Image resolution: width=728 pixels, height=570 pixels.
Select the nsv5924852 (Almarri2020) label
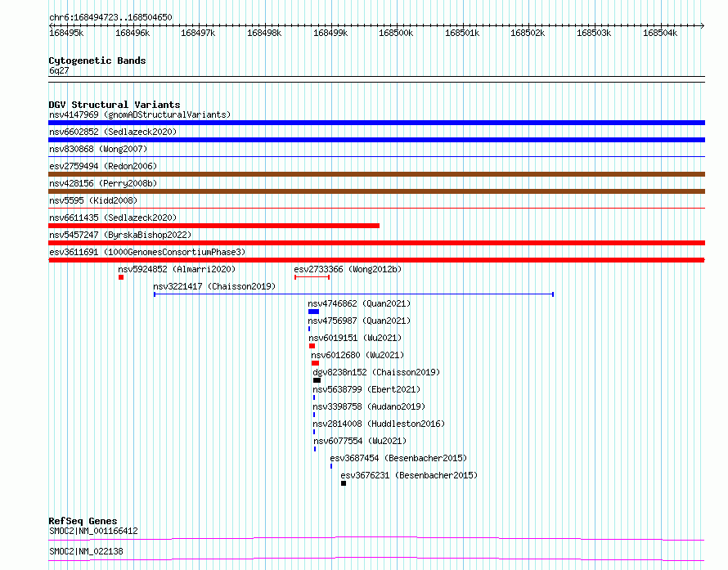177,269
